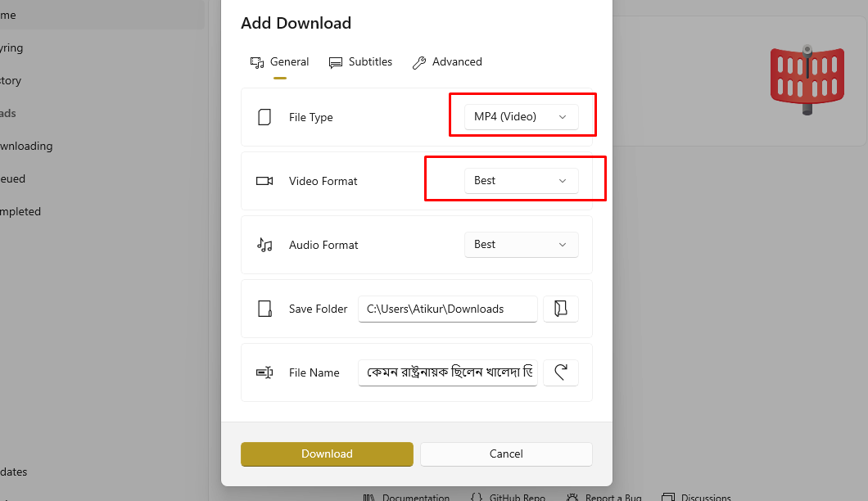Click the Documentation book icon in footer
Screen dimensions: 868x501
(x=368, y=496)
